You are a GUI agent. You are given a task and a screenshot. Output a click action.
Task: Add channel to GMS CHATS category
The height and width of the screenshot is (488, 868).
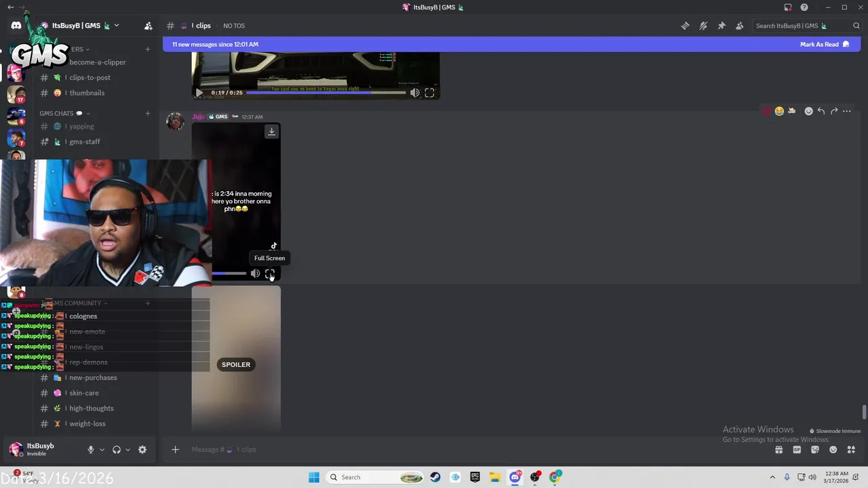click(148, 113)
